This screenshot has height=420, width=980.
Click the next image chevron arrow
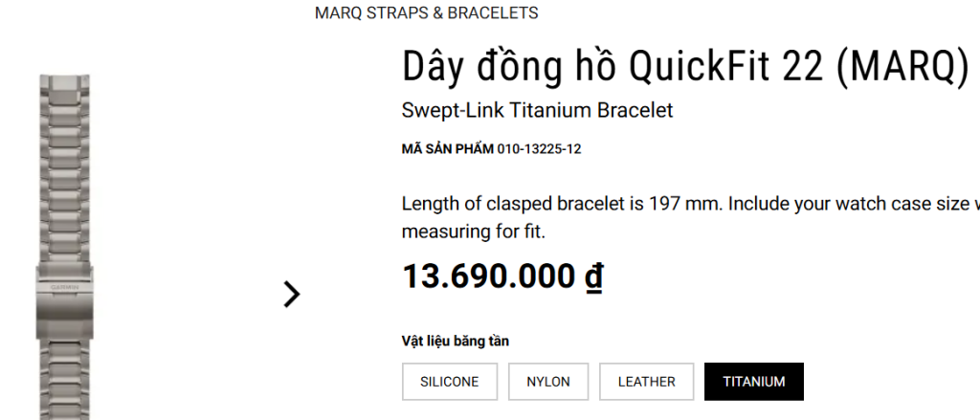coord(292,294)
